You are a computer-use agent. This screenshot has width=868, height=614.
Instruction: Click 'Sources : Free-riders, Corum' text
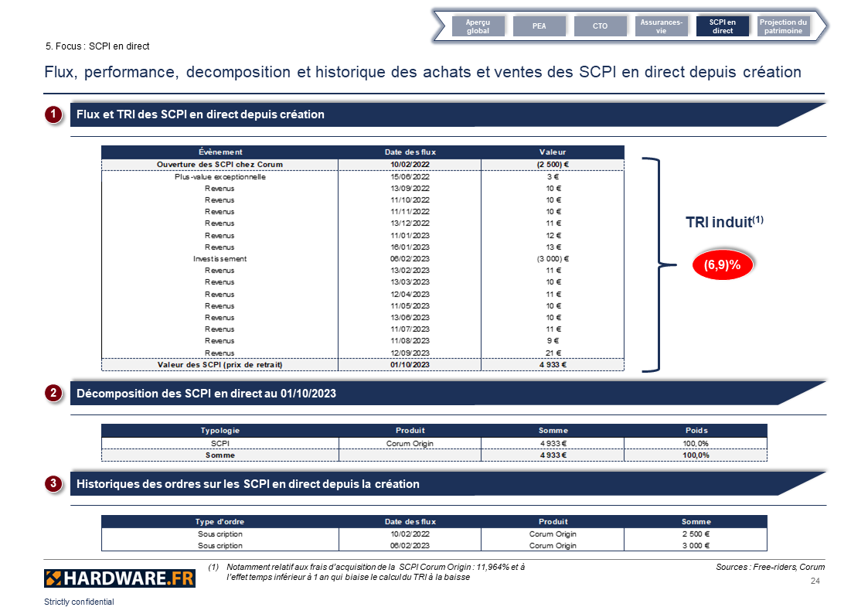click(770, 567)
